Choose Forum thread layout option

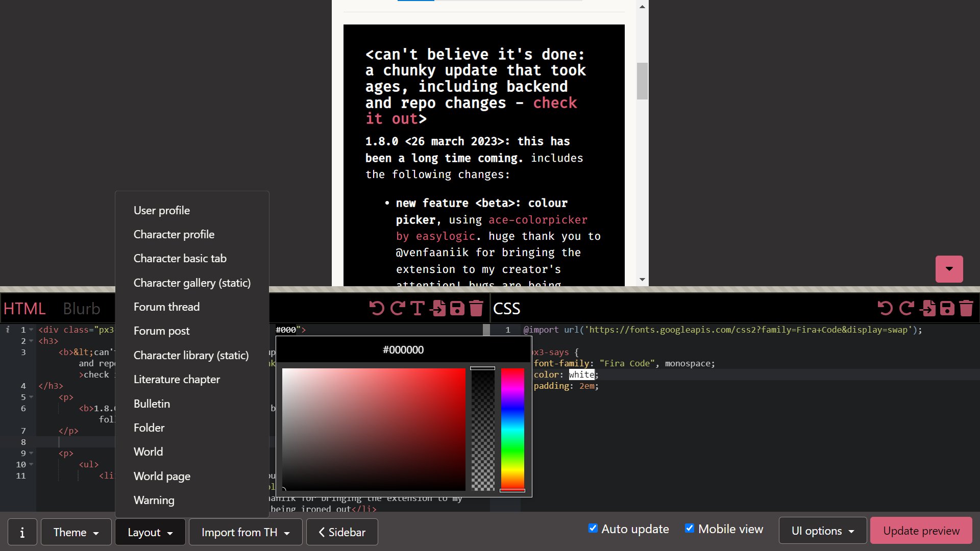coord(166,307)
